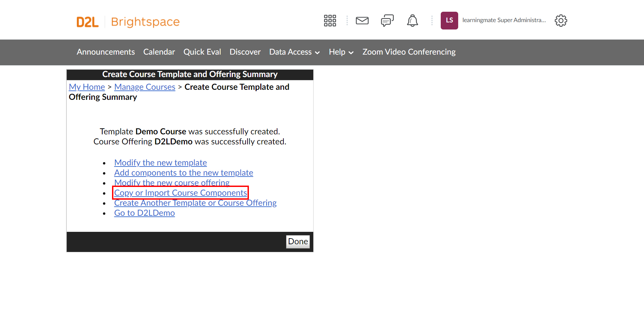Click Add components to the new template
This screenshot has width=644, height=332.
coord(183,173)
